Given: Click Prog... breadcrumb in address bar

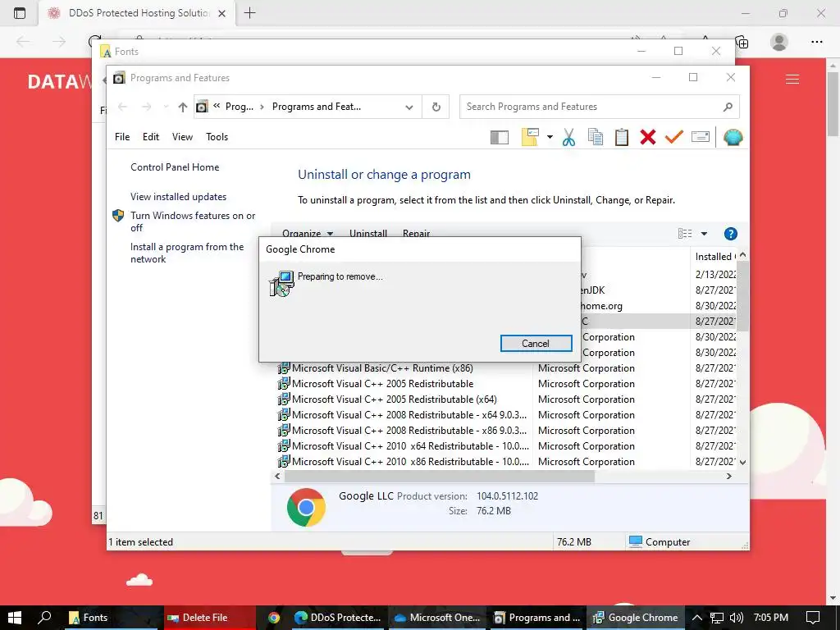Looking at the screenshot, I should coord(239,107).
